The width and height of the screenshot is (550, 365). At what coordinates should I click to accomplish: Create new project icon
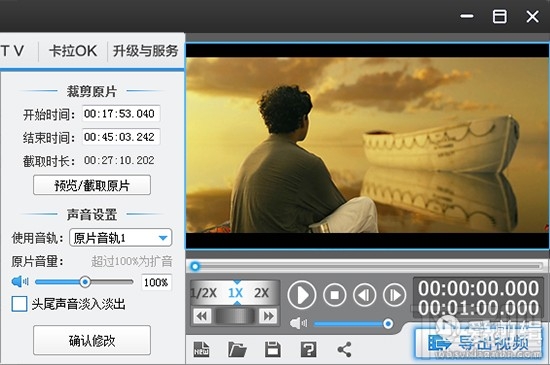pyautogui.click(x=201, y=349)
